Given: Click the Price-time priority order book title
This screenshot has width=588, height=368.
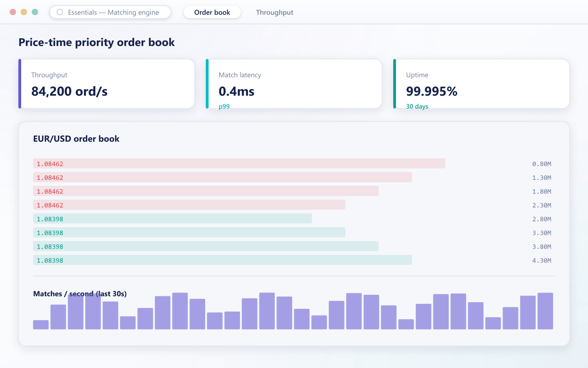Looking at the screenshot, I should click(96, 42).
